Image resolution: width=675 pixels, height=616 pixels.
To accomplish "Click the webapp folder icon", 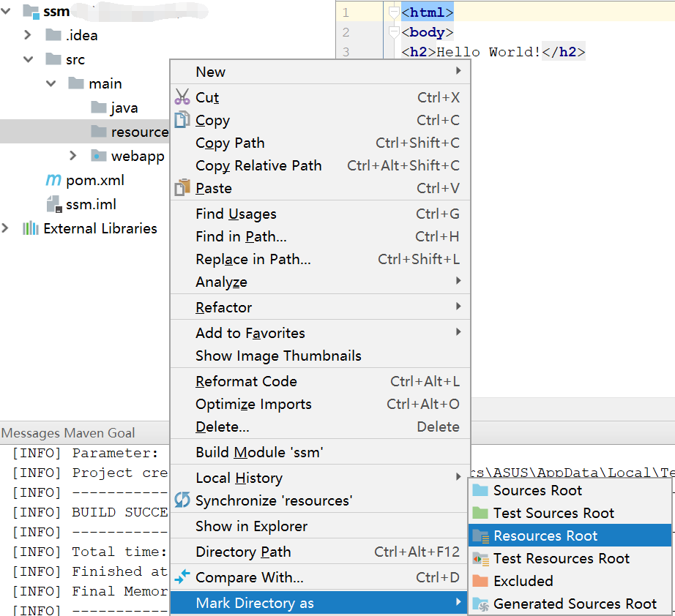I will click(x=99, y=155).
